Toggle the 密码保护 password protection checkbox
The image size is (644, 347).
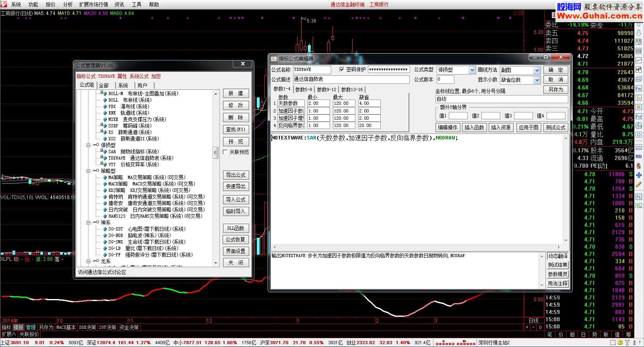(342, 70)
